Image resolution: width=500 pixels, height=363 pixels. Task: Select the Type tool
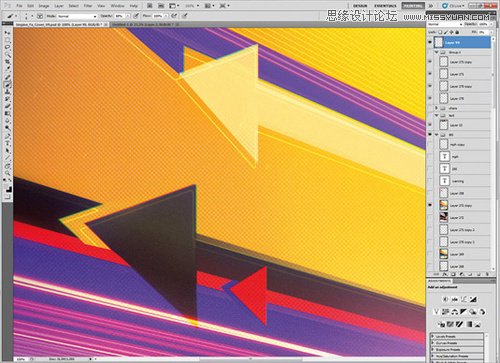tap(8, 143)
